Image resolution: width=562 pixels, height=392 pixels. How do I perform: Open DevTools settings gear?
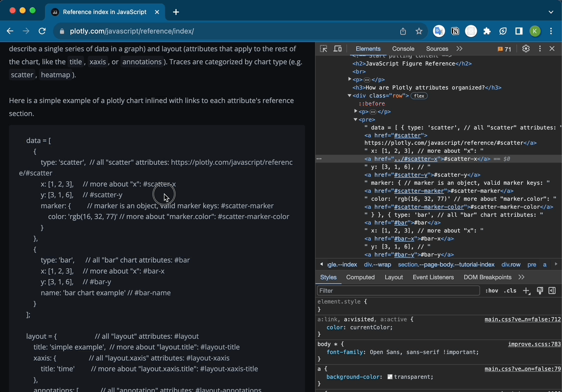click(526, 48)
